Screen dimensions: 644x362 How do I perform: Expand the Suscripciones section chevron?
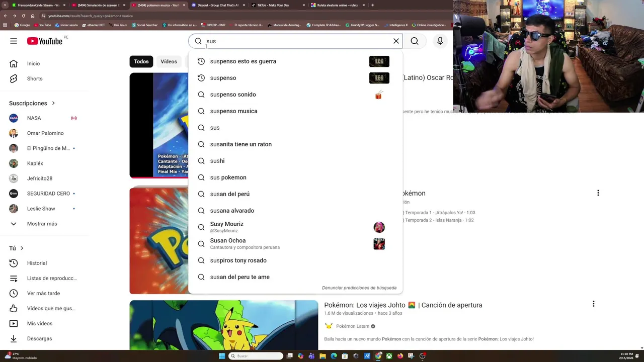coord(53,103)
